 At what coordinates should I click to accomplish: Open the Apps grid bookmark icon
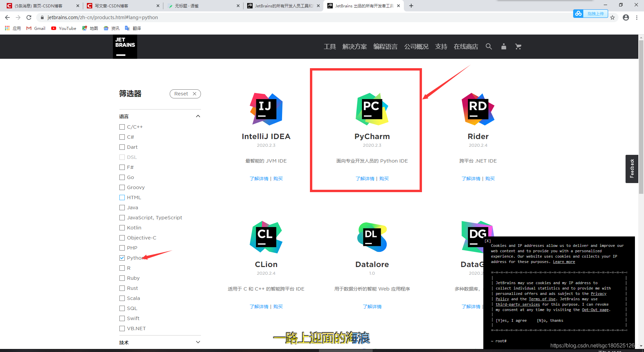(x=7, y=28)
